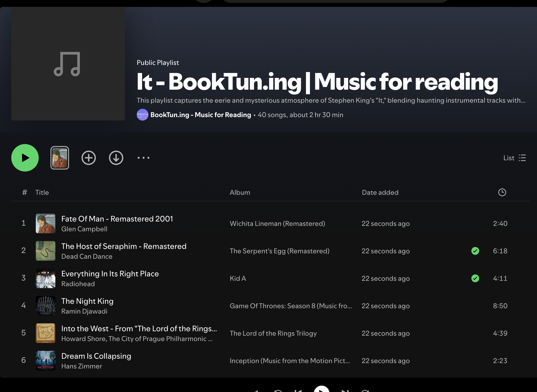
Task: Click the 2:23 duration of Dream Is Collapsing
Action: [x=500, y=361]
